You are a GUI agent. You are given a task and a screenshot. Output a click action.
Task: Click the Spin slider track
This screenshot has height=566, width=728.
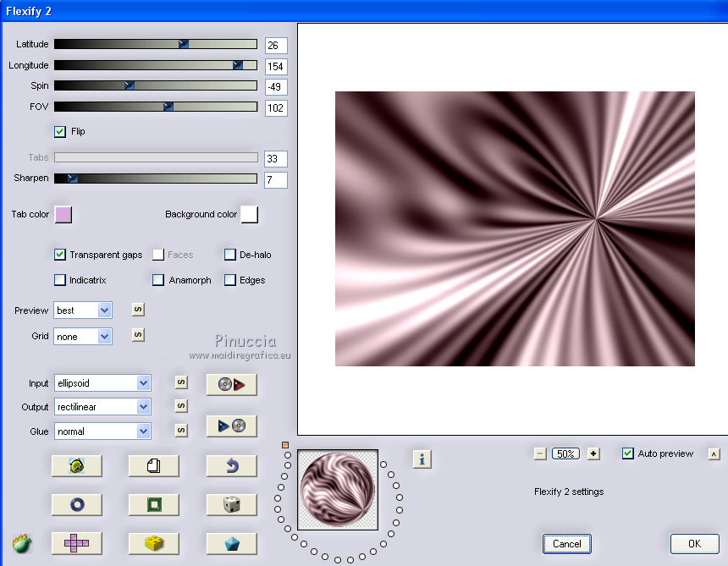(x=156, y=85)
